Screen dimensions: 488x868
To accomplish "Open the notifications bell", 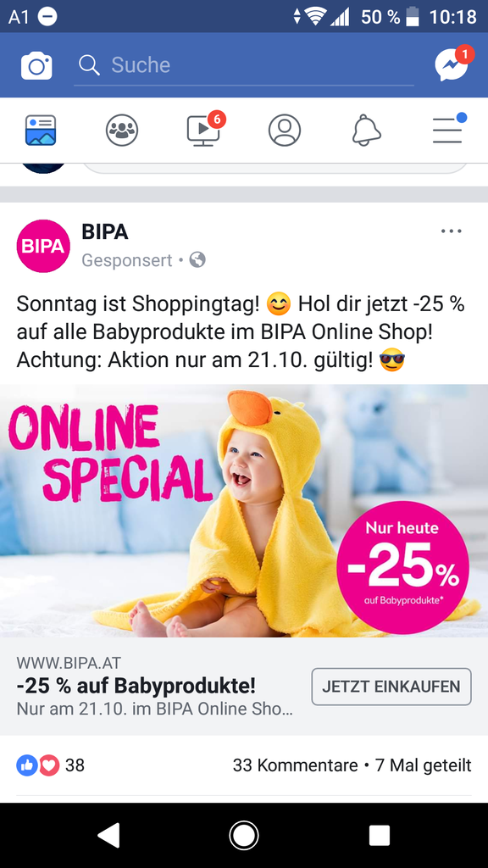I will [366, 130].
